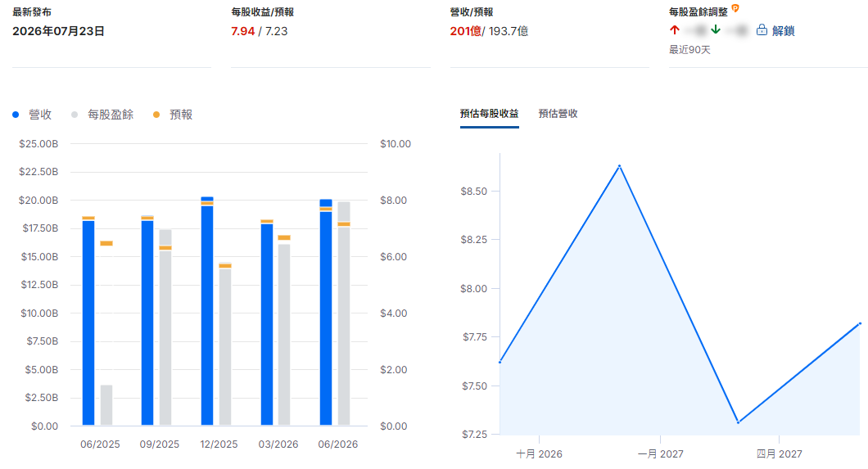
Task: Toggle the 每股盈餘 legend item
Action: (103, 115)
